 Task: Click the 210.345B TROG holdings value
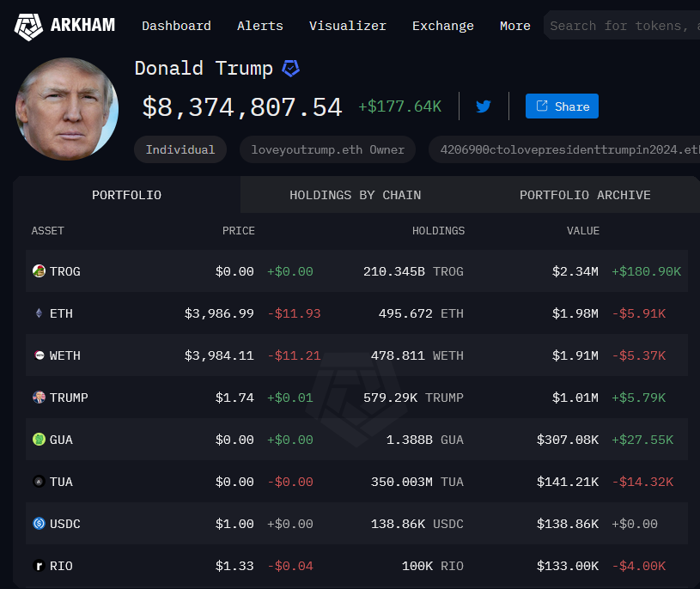point(413,271)
